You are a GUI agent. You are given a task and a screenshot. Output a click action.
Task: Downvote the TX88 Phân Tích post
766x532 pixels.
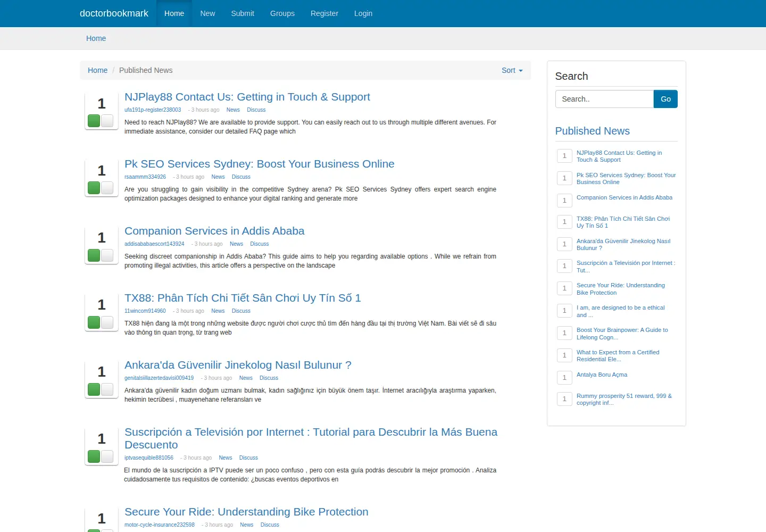[x=107, y=322]
